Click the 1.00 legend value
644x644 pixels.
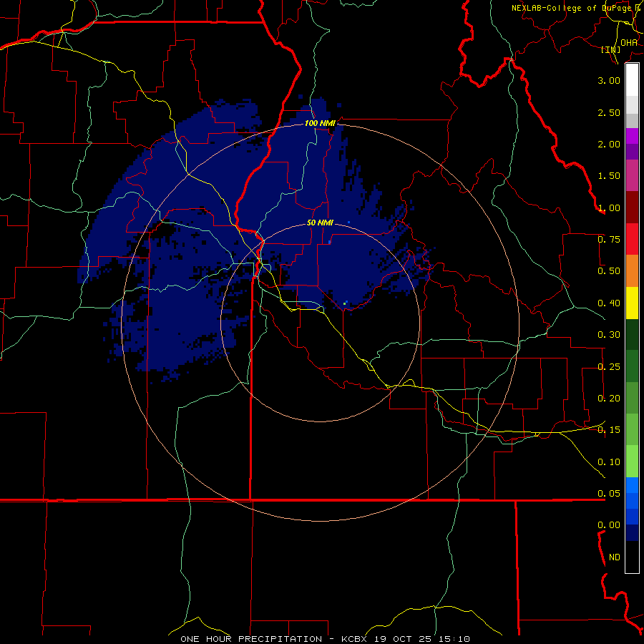click(x=609, y=208)
